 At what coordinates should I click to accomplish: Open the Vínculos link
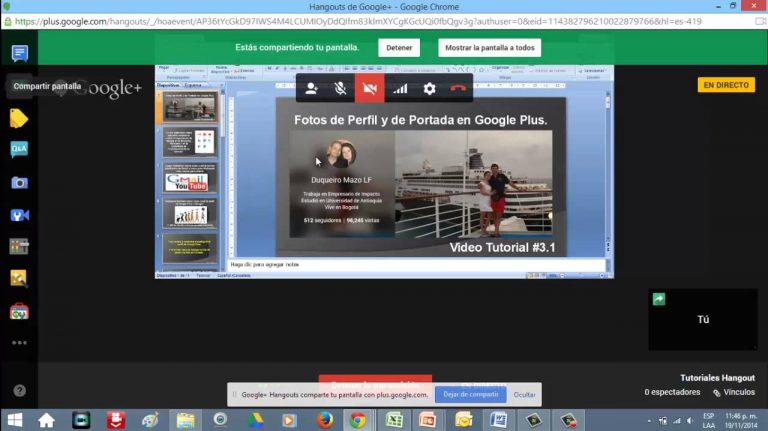734,392
